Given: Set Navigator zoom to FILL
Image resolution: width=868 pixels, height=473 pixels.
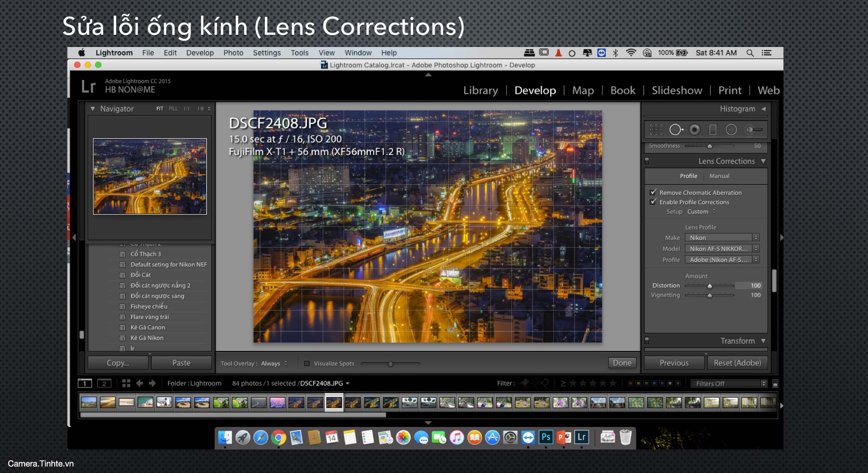Looking at the screenshot, I should tap(173, 108).
